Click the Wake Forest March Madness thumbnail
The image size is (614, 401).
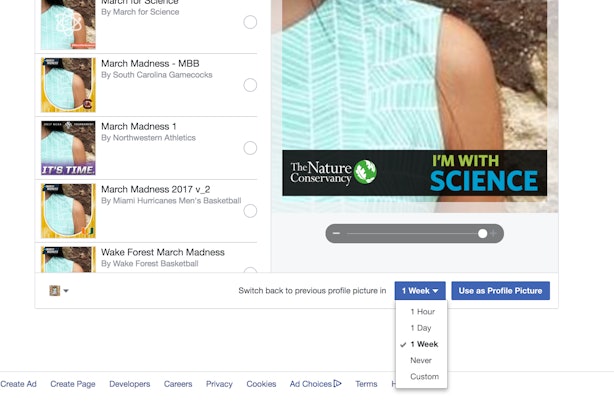(68, 259)
